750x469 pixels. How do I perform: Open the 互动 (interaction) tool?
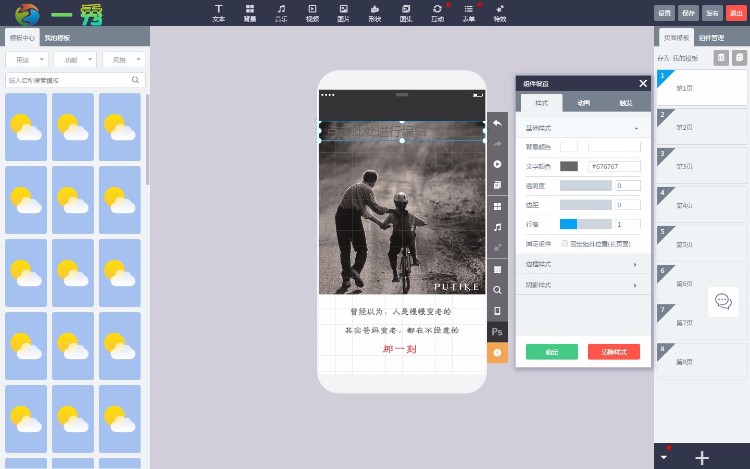437,13
